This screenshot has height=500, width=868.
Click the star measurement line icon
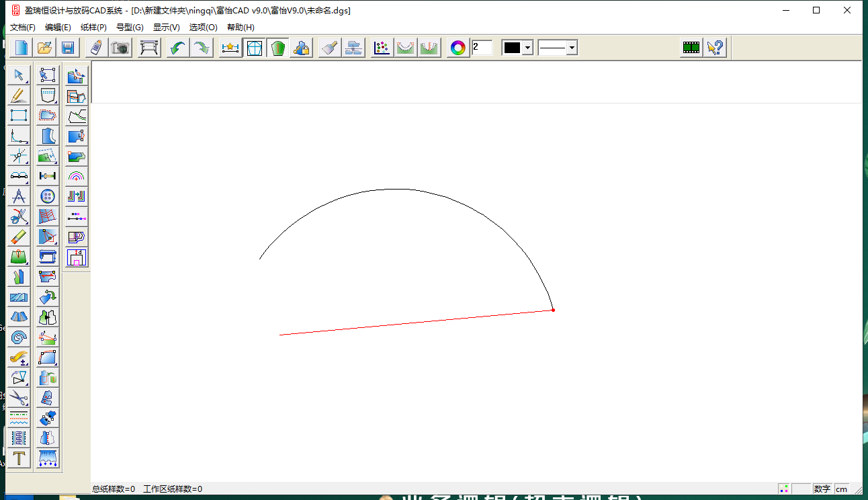(230, 48)
